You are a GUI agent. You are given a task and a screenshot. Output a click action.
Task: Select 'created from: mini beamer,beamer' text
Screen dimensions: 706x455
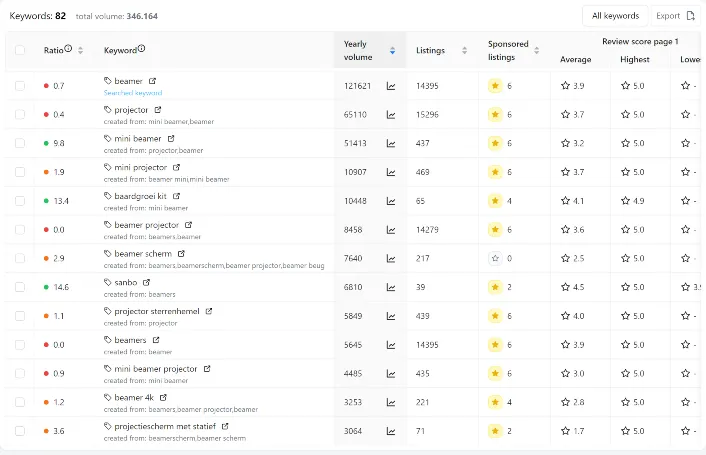point(159,122)
